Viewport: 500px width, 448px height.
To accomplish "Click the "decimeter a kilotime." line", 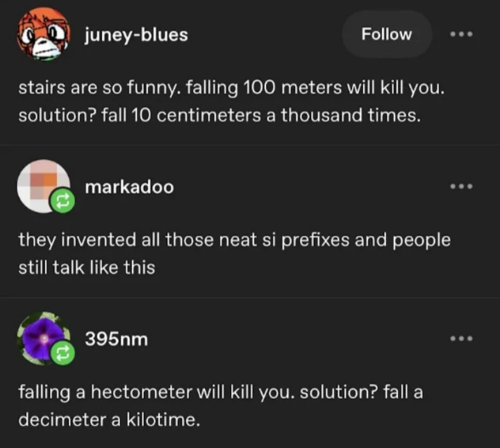I will 109,419.
